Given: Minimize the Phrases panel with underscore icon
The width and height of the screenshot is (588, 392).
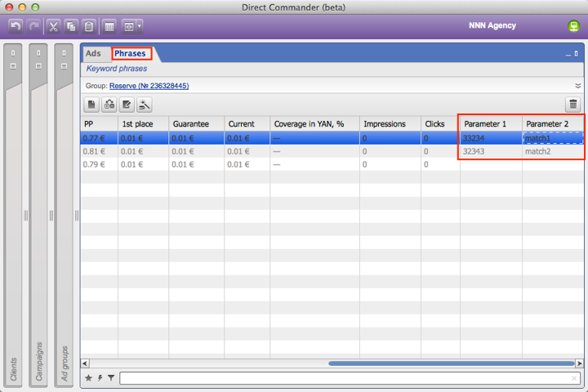Looking at the screenshot, I should 568,55.
